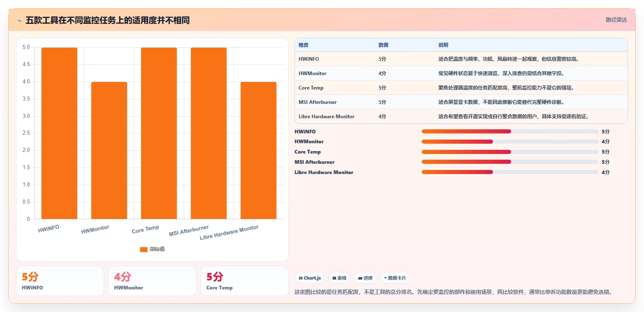
Task: Click the footnote text about 任务匹配度
Action: (454, 292)
